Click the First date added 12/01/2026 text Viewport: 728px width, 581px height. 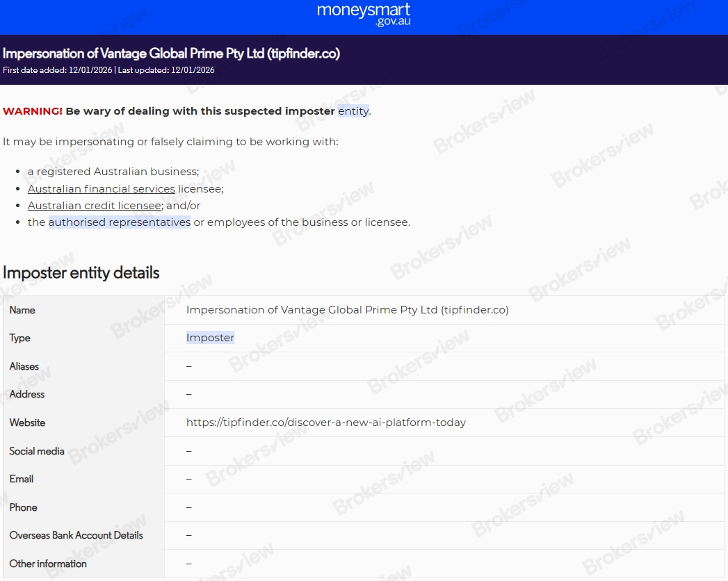tap(58, 70)
